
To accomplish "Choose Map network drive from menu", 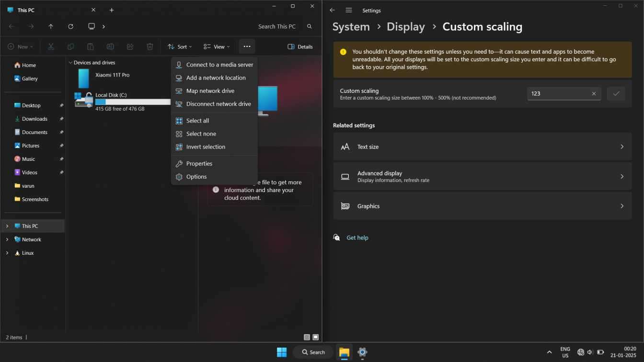I will point(210,91).
